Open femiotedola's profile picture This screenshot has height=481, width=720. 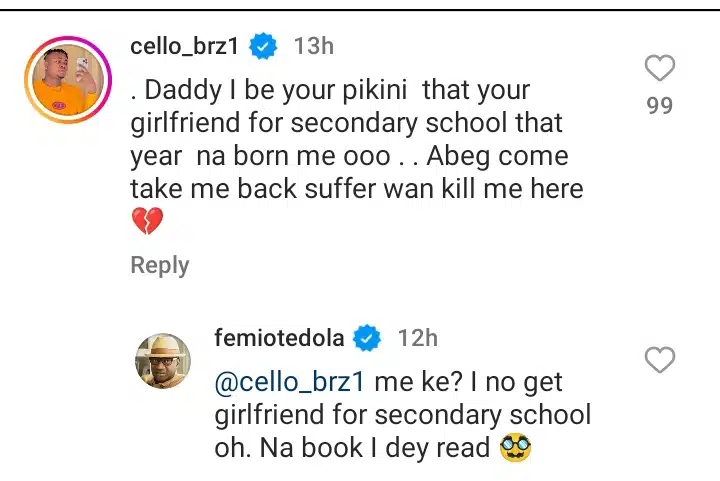click(163, 360)
